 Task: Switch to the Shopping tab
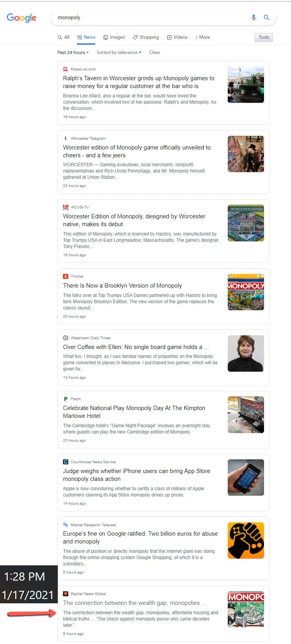[x=146, y=37]
